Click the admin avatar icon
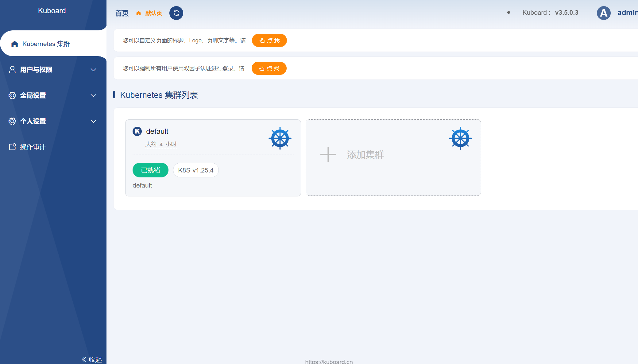 (603, 13)
